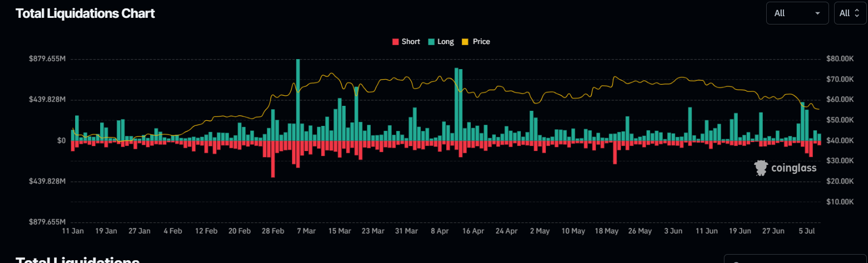Image resolution: width=868 pixels, height=263 pixels.
Task: Click the yellow Price legend square
Action: tap(466, 42)
